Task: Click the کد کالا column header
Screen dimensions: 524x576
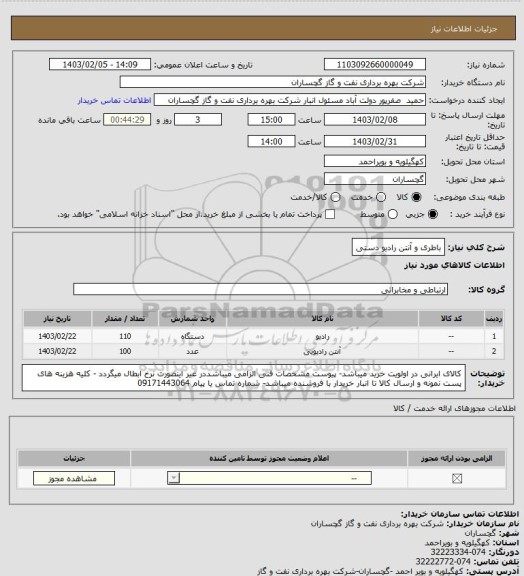Action: [x=451, y=318]
